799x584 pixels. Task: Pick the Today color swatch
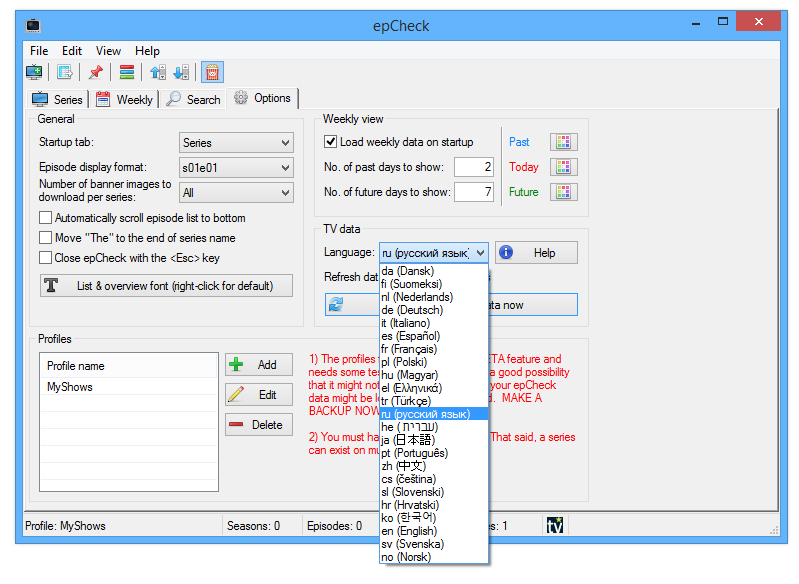coord(564,167)
